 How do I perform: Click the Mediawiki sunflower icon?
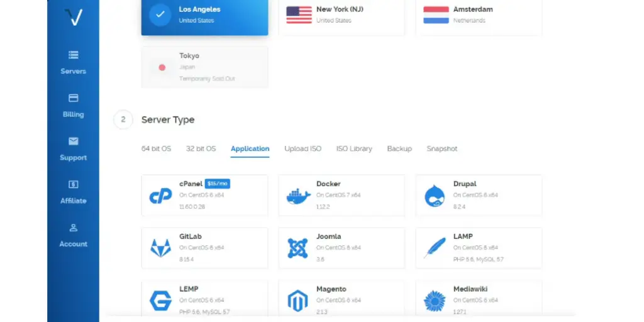[x=435, y=301]
